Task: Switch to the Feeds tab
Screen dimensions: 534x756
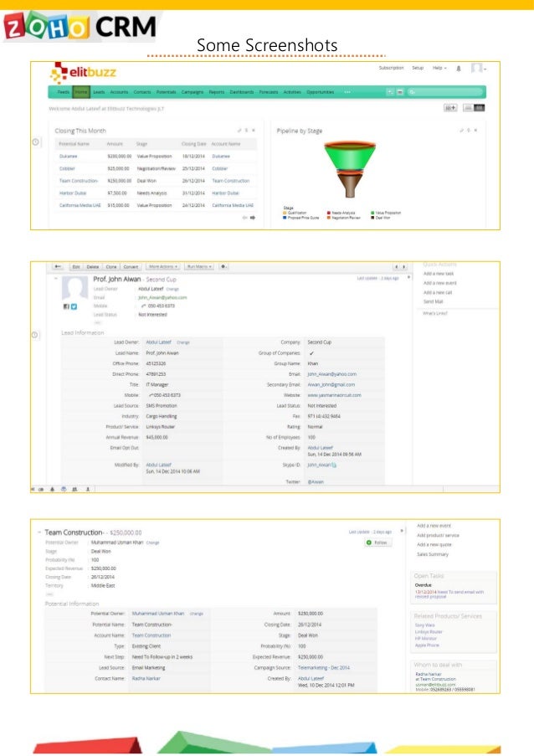Action: click(x=64, y=92)
